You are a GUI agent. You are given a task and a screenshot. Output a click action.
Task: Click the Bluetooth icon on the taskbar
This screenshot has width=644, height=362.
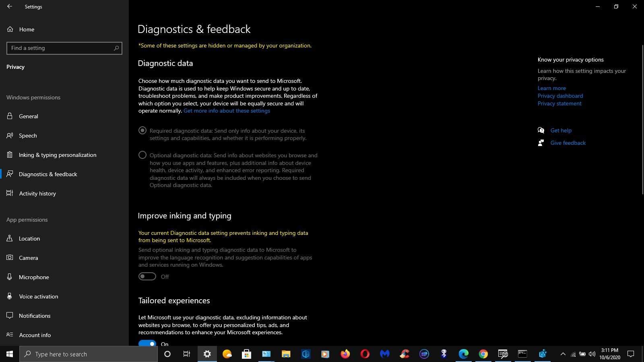444,354
